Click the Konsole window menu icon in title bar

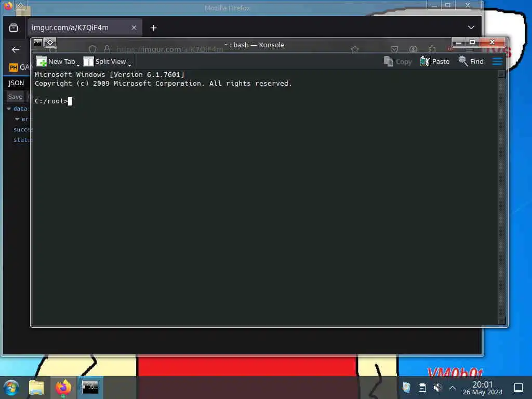coord(37,43)
